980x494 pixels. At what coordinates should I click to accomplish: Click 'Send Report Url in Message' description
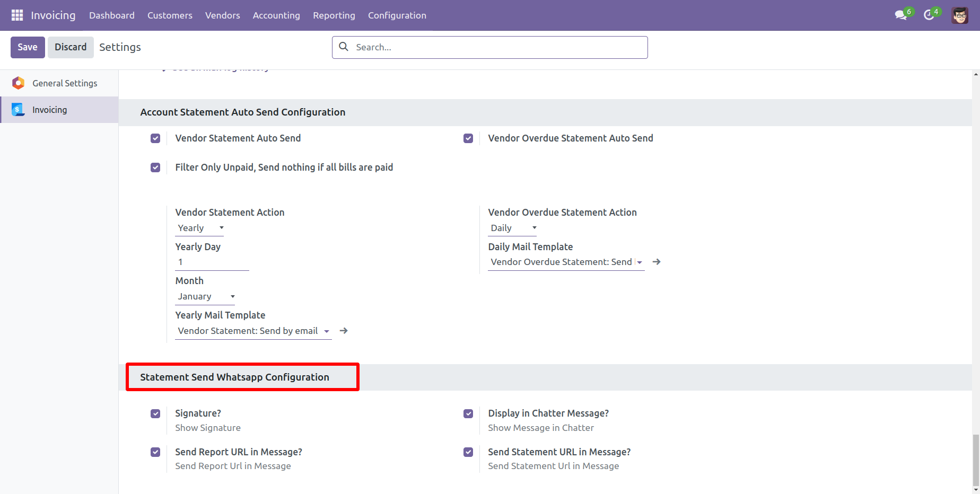(233, 466)
